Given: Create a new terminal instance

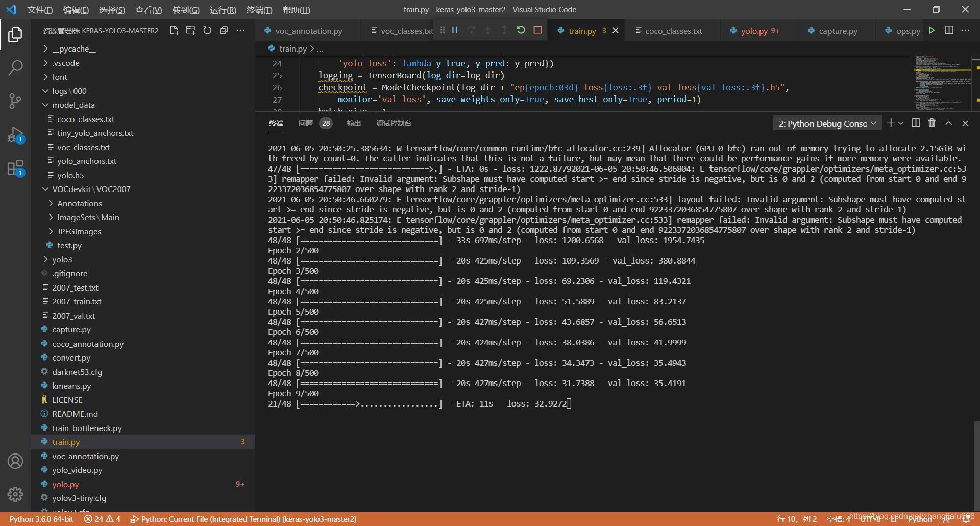Looking at the screenshot, I should (891, 123).
